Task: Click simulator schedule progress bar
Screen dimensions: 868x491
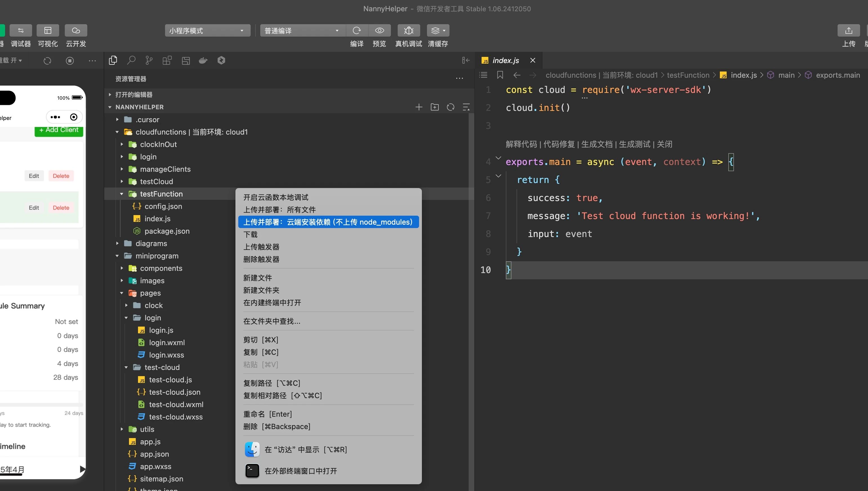Action: tap(41, 405)
